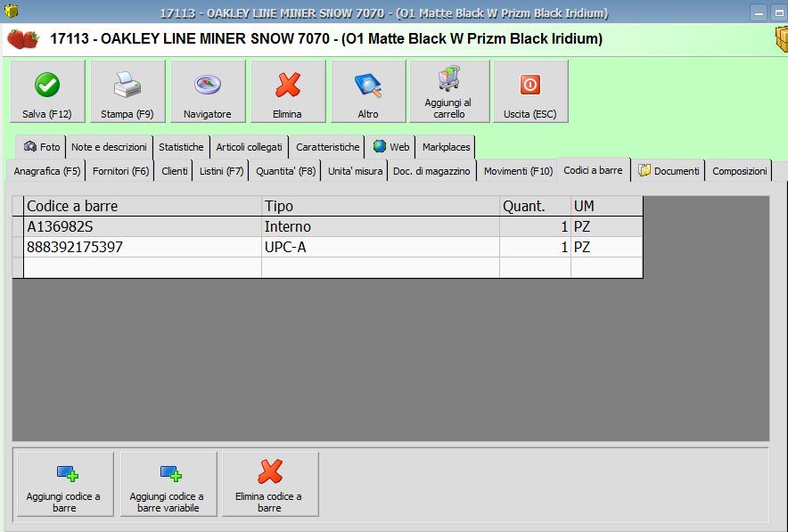Screen dimensions: 788x532
Task: Open the Clienti tab
Action: point(175,171)
